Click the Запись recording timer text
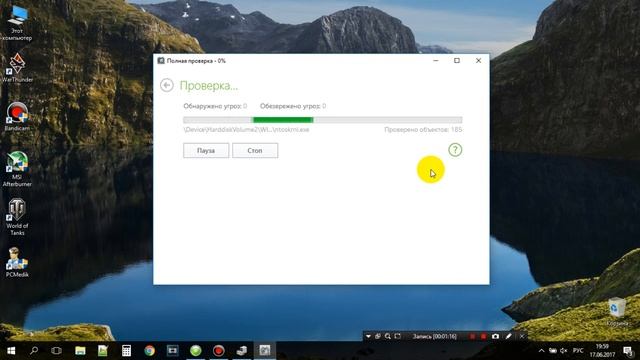The width and height of the screenshot is (640, 360). pyautogui.click(x=434, y=336)
